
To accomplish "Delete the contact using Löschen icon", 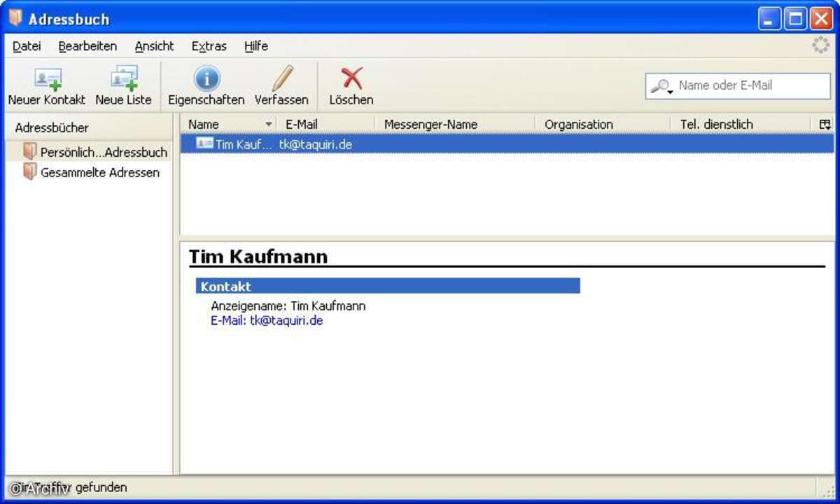I will click(x=351, y=78).
